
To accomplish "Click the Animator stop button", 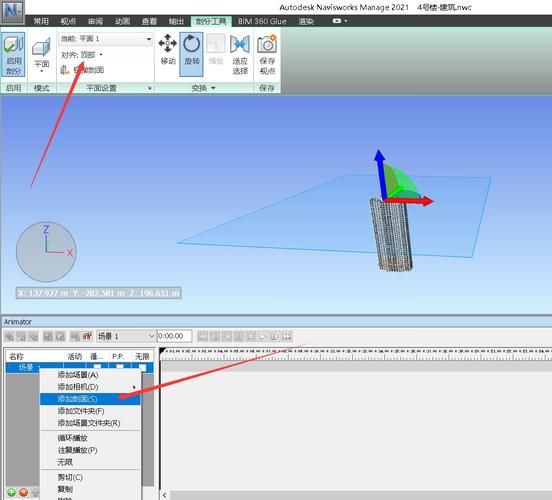I will coord(251,337).
